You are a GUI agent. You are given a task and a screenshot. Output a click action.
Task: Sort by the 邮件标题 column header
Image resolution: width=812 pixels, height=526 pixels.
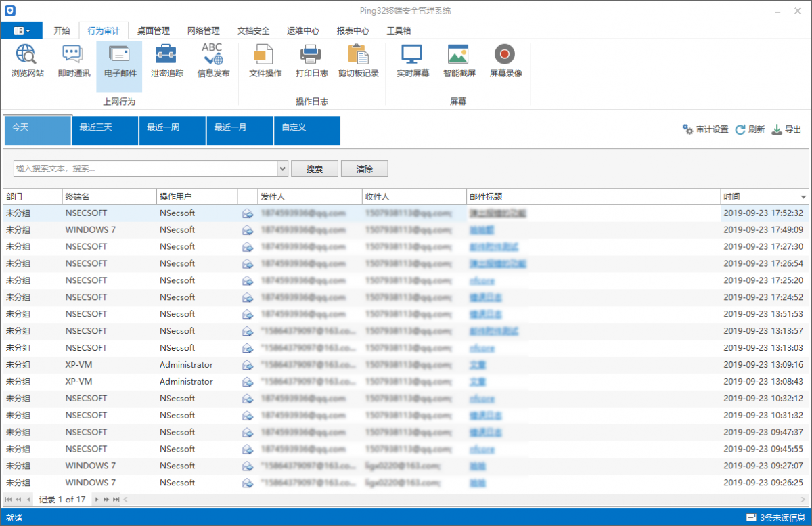(x=593, y=197)
